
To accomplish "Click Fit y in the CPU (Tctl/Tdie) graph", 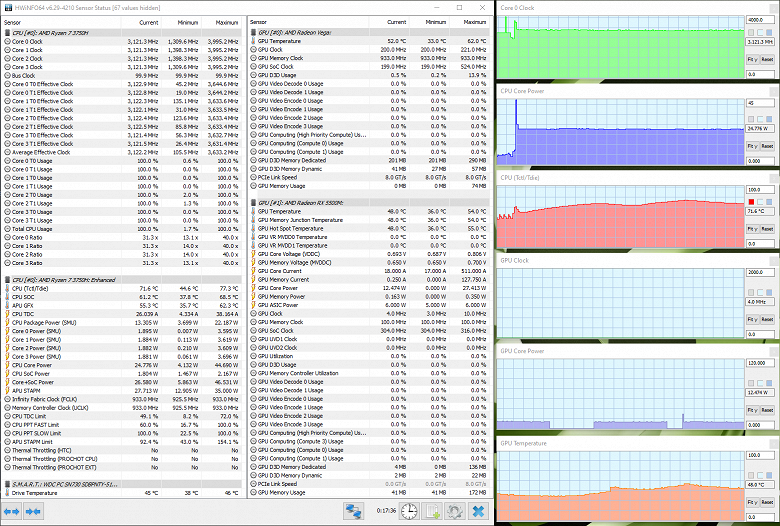I will pos(752,229).
